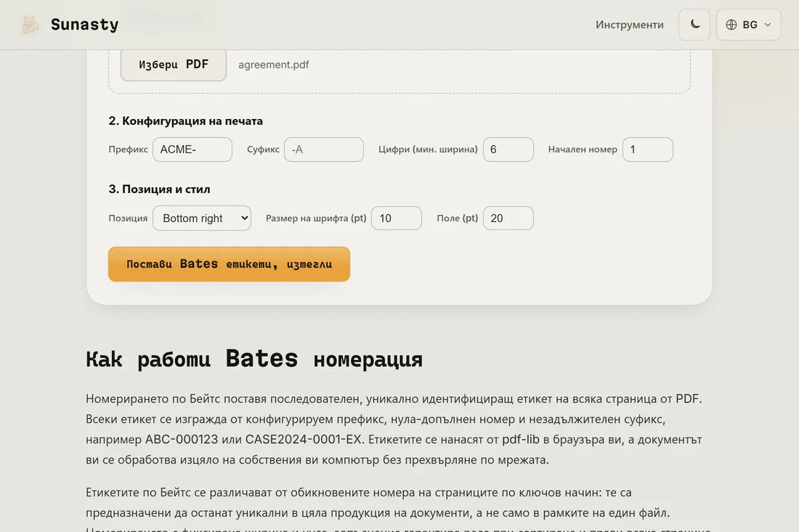Viewport: 799px width, 532px height.
Task: Open the Позиция Bottom right dropdown
Action: (202, 218)
